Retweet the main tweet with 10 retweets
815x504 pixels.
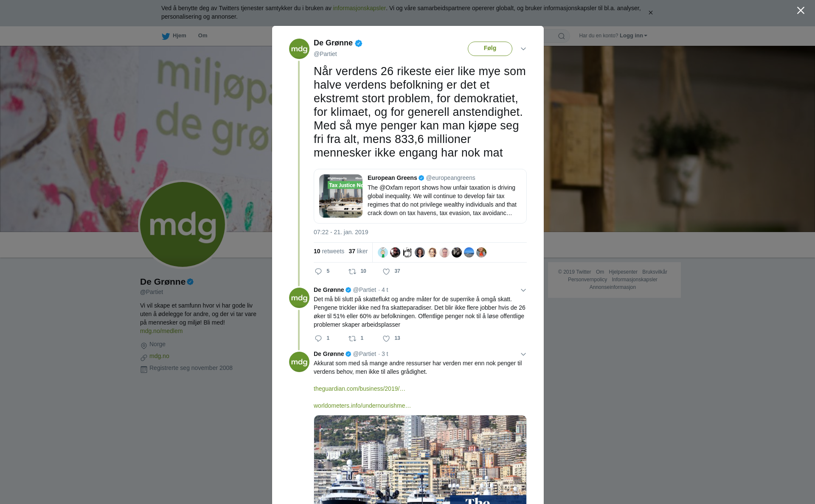click(352, 272)
